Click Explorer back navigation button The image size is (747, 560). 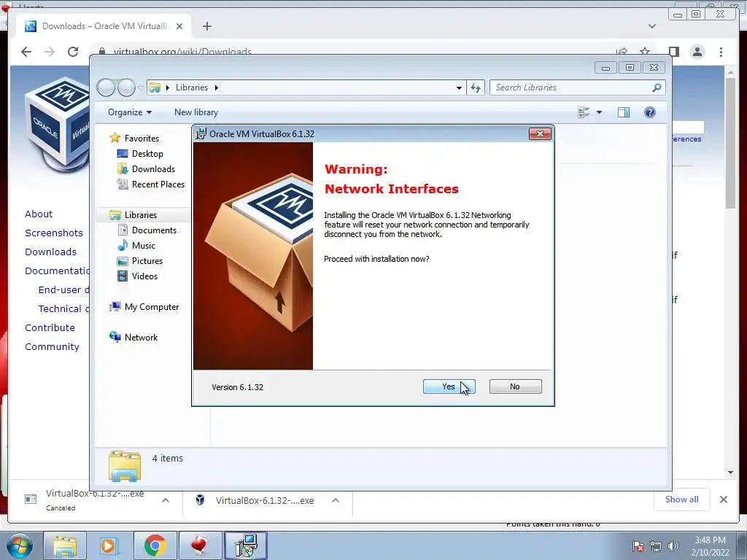106,87
